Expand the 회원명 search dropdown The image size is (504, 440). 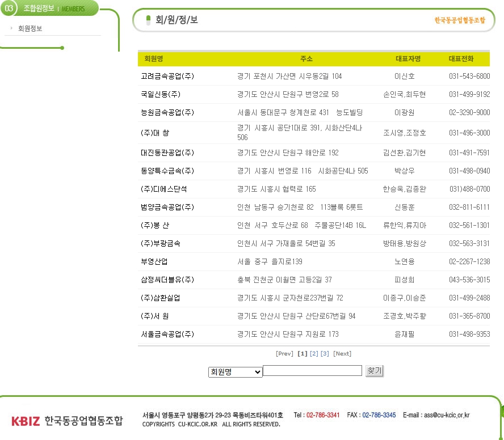[x=236, y=372]
